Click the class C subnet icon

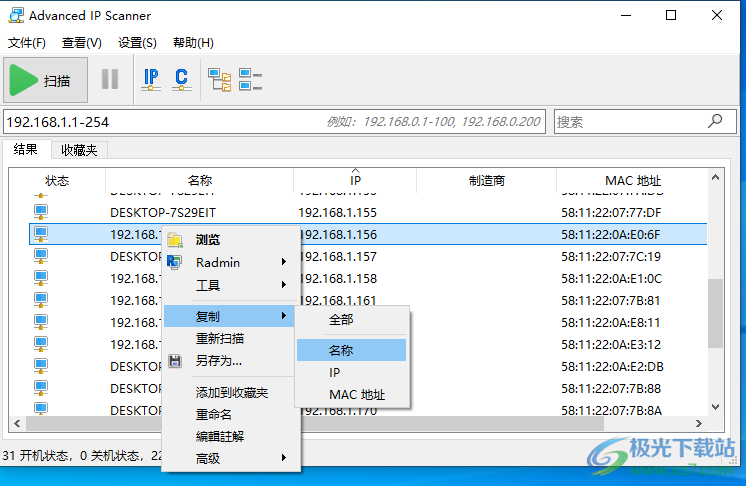181,79
